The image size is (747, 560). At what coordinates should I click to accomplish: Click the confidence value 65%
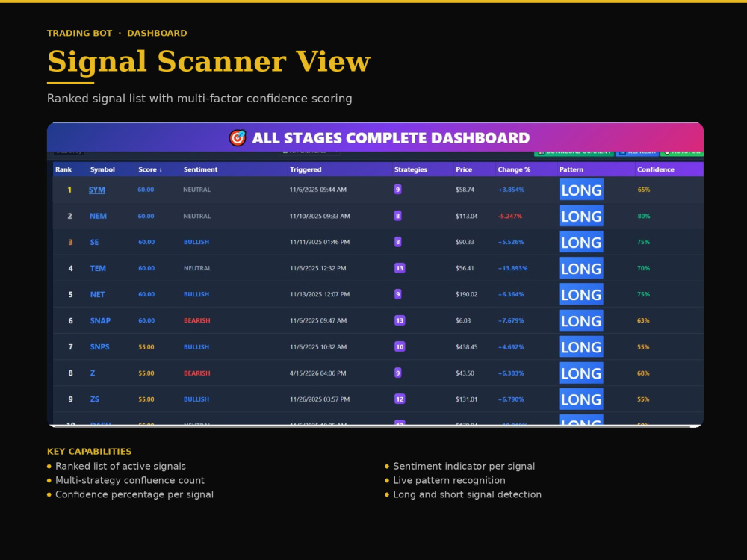tap(644, 190)
